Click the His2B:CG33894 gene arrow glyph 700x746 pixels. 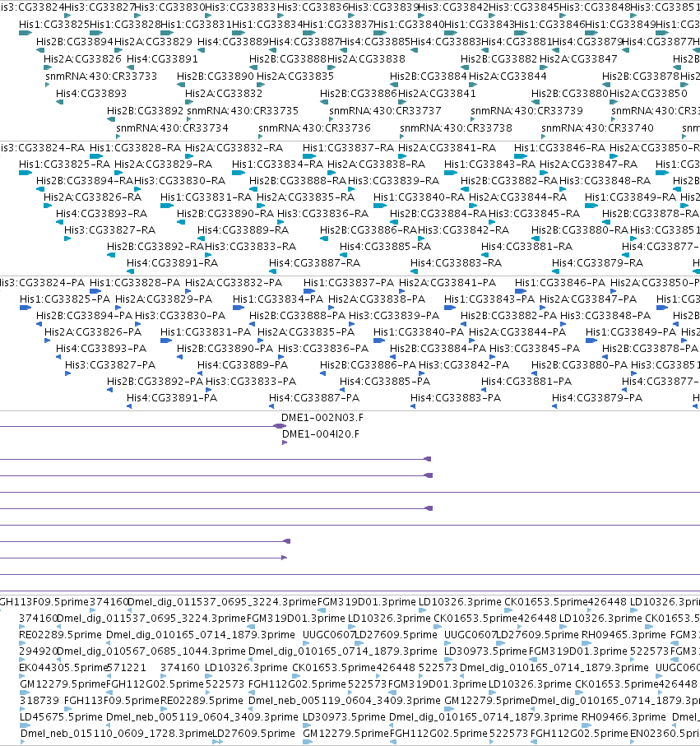pos(40,50)
